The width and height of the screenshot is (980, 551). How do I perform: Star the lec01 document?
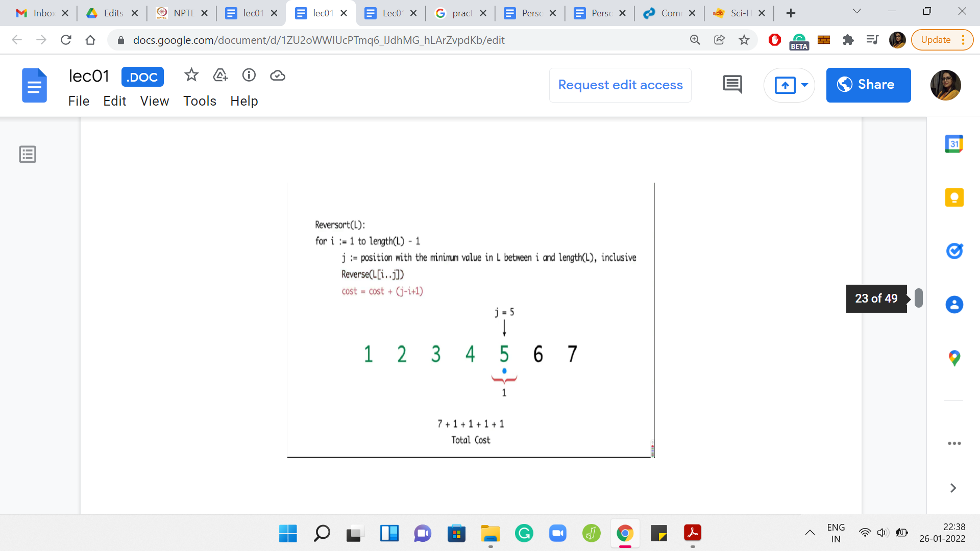click(191, 76)
